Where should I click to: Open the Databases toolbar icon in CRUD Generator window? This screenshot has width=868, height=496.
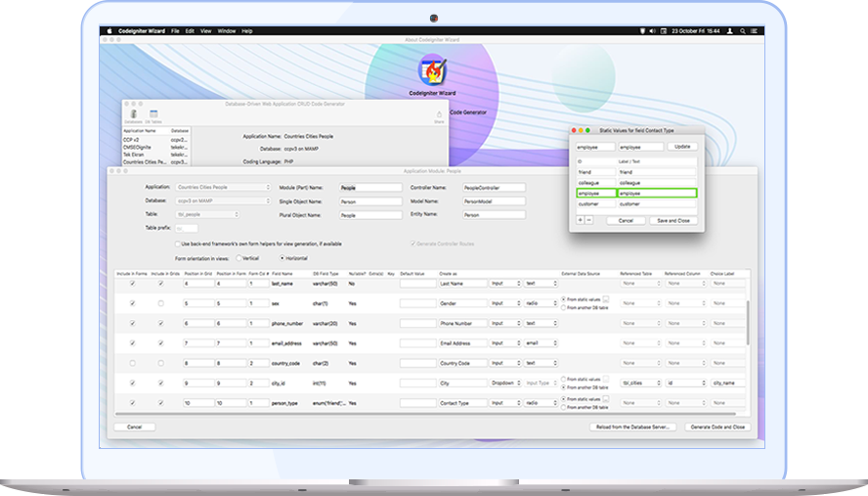(x=133, y=114)
